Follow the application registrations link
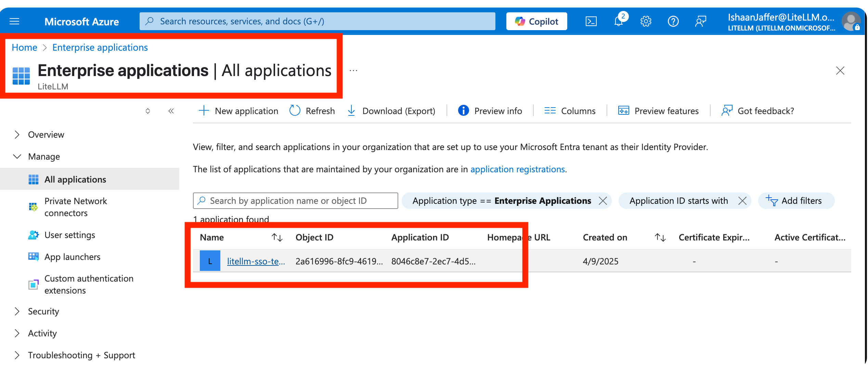The image size is (868, 373). [517, 169]
